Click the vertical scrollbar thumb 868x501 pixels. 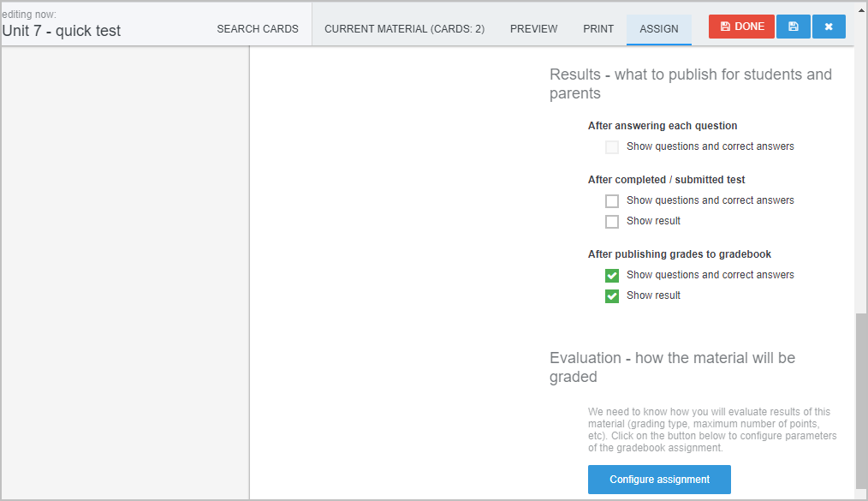(x=861, y=404)
